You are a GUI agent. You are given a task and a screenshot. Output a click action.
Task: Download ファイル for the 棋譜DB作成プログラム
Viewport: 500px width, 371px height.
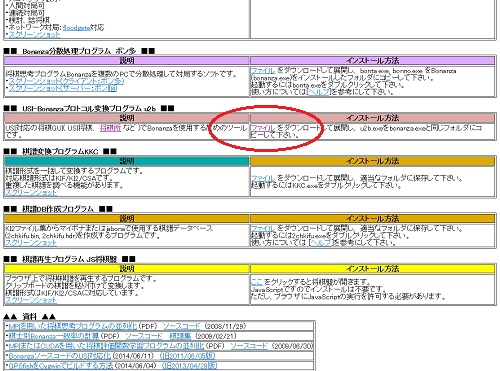pyautogui.click(x=263, y=228)
